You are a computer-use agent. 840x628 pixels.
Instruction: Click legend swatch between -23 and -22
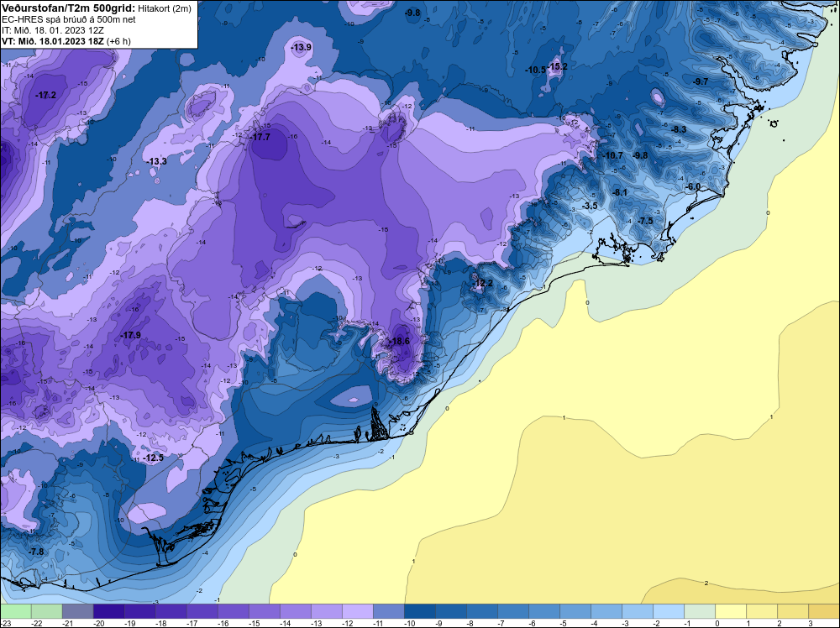click(x=15, y=611)
